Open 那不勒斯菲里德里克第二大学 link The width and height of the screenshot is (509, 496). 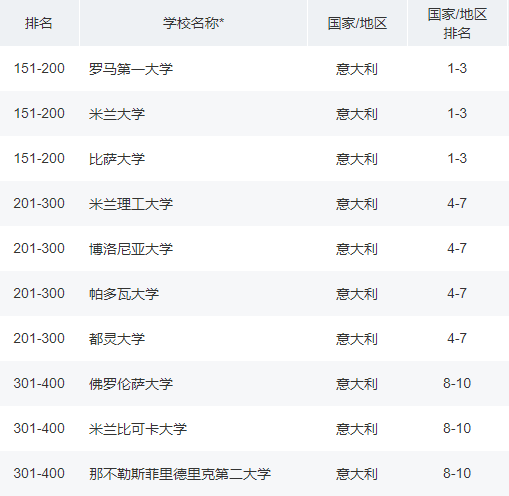click(180, 474)
